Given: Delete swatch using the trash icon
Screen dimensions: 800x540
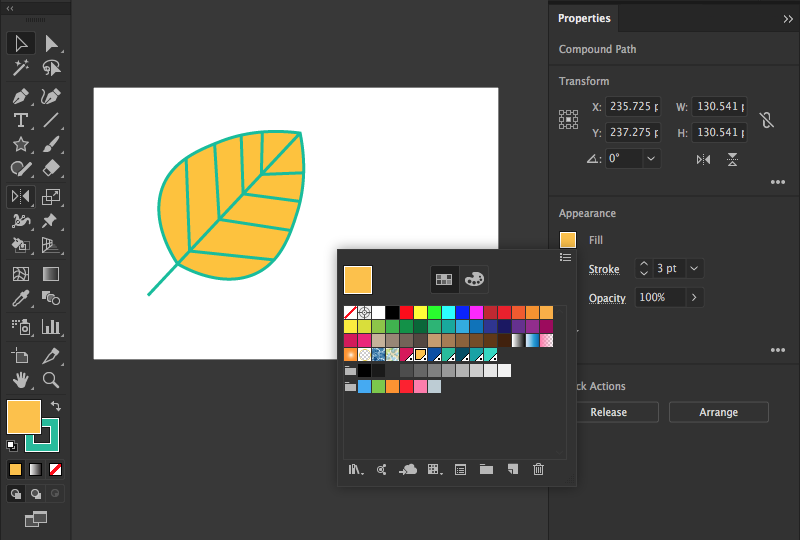Looking at the screenshot, I should 538,469.
